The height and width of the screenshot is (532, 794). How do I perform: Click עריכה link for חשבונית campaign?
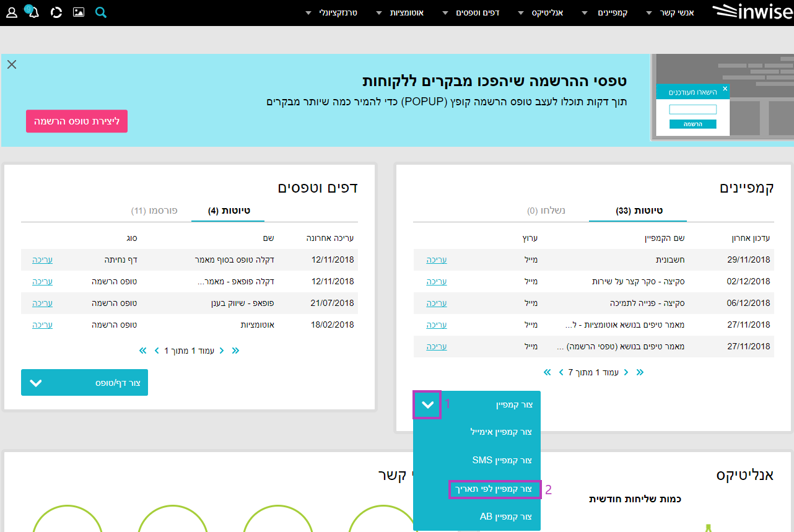tap(436, 259)
